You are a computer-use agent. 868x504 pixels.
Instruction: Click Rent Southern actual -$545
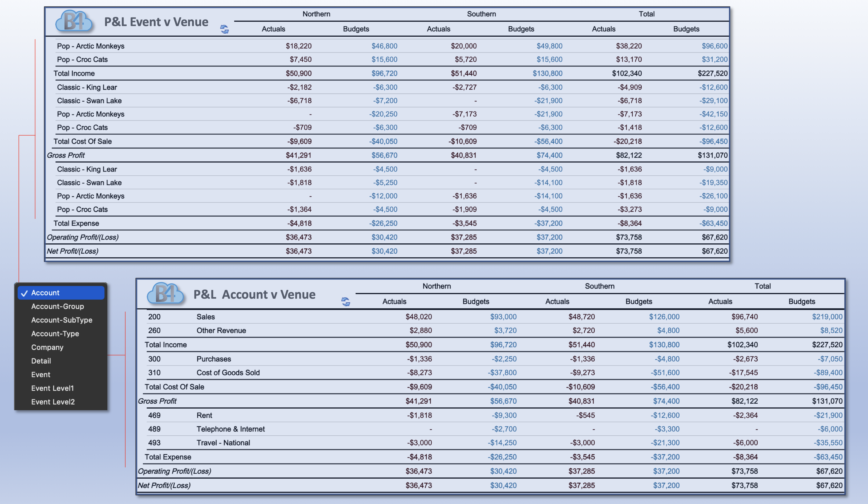(585, 415)
